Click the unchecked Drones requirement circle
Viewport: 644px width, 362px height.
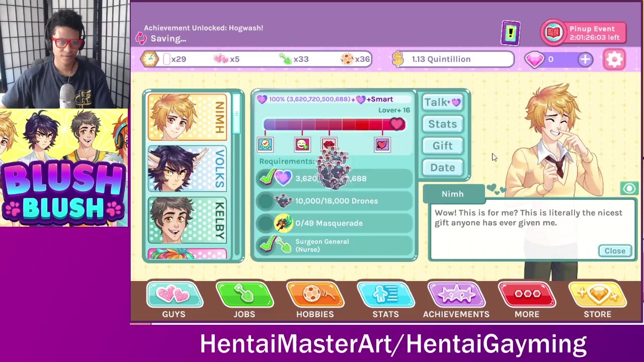click(x=265, y=201)
